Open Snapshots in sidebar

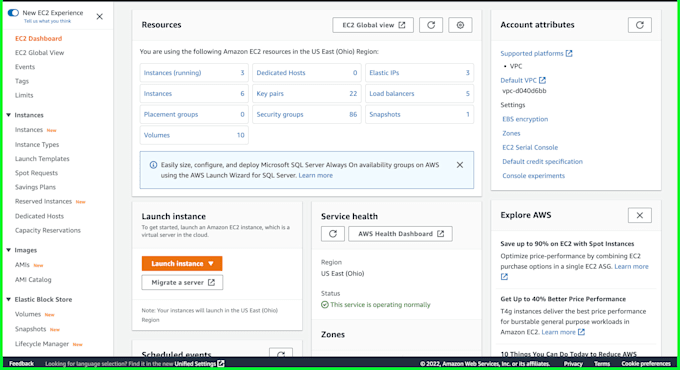point(30,329)
